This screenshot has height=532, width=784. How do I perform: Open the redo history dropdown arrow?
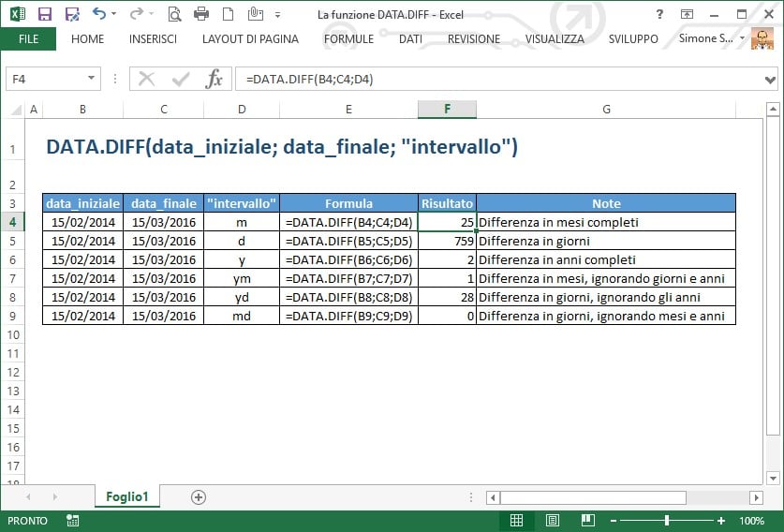pos(152,13)
